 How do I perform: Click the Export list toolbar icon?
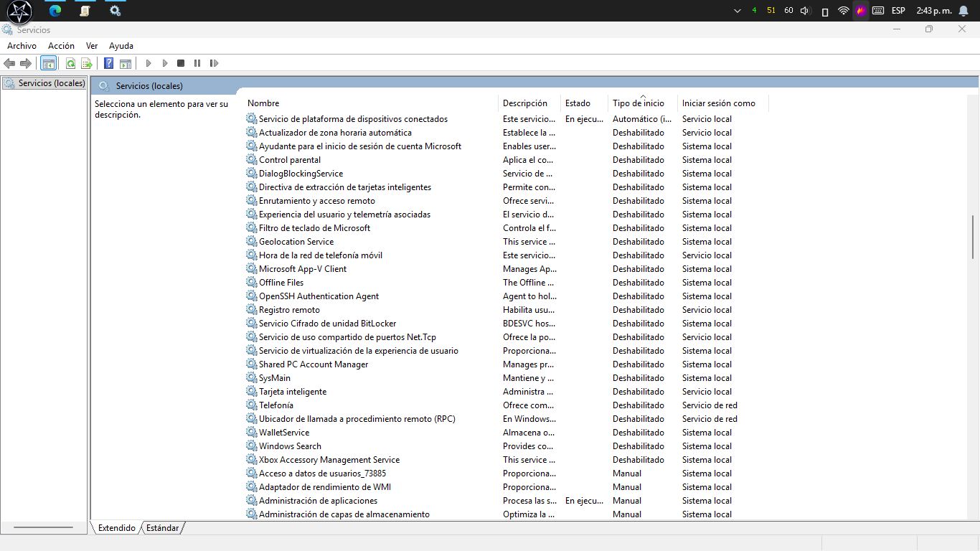(x=87, y=63)
